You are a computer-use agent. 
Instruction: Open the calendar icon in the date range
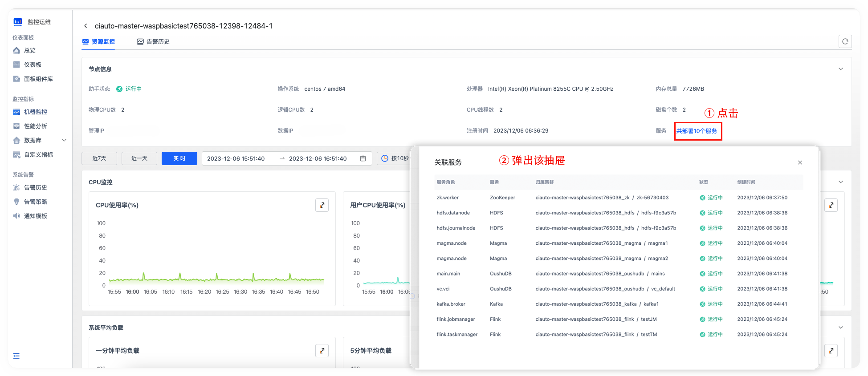363,158
